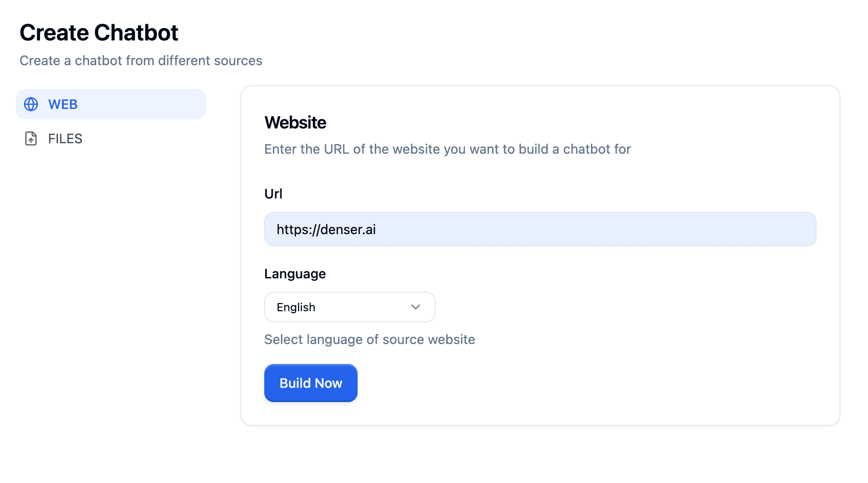868x483 pixels.
Task: Click Build Now to create the chatbot
Action: coord(310,383)
